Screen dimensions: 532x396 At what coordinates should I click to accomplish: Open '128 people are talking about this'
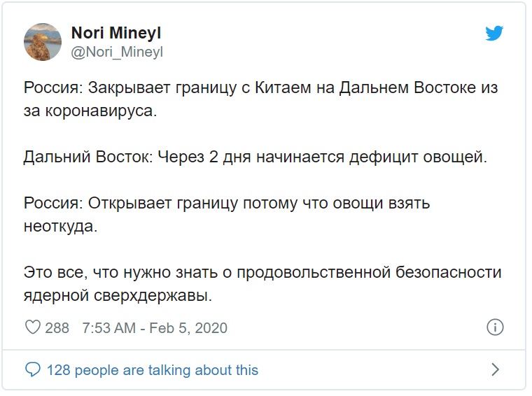coord(152,369)
